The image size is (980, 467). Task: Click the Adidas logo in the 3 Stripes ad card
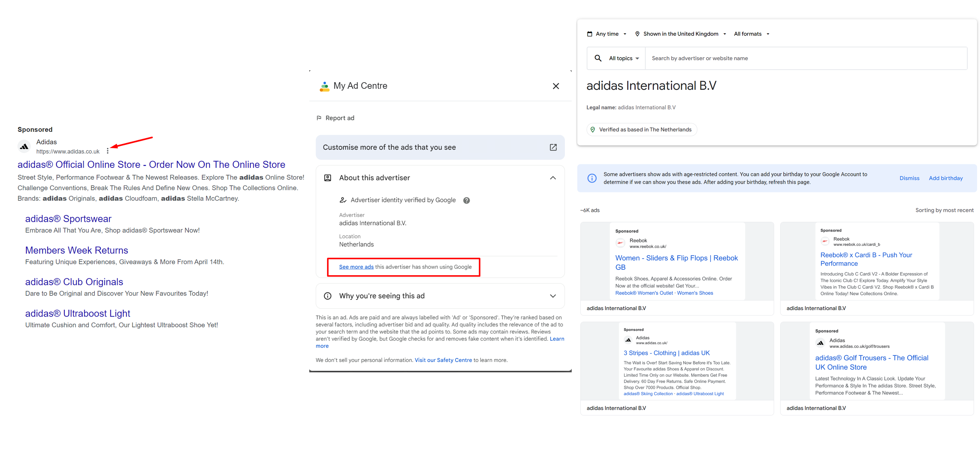click(x=628, y=340)
